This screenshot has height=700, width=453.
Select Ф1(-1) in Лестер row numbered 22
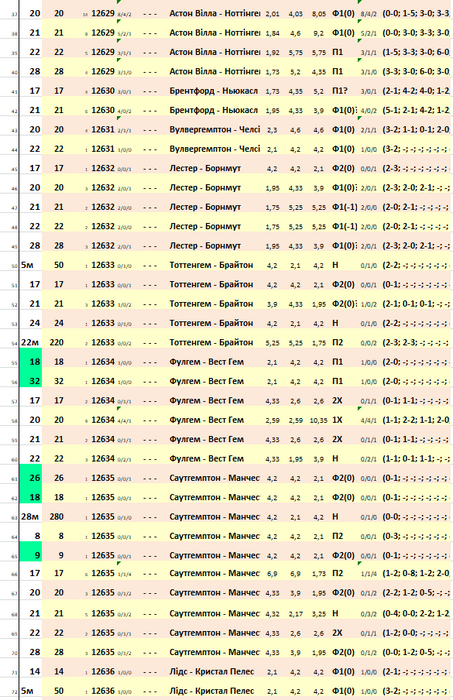tap(345, 226)
